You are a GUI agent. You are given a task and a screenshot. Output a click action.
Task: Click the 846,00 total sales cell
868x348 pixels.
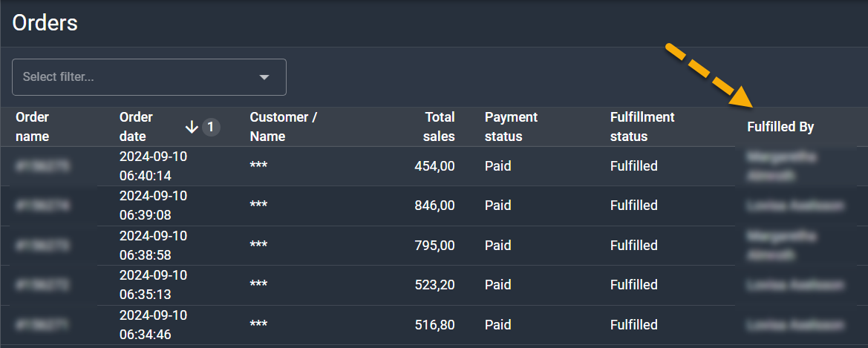[434, 206]
